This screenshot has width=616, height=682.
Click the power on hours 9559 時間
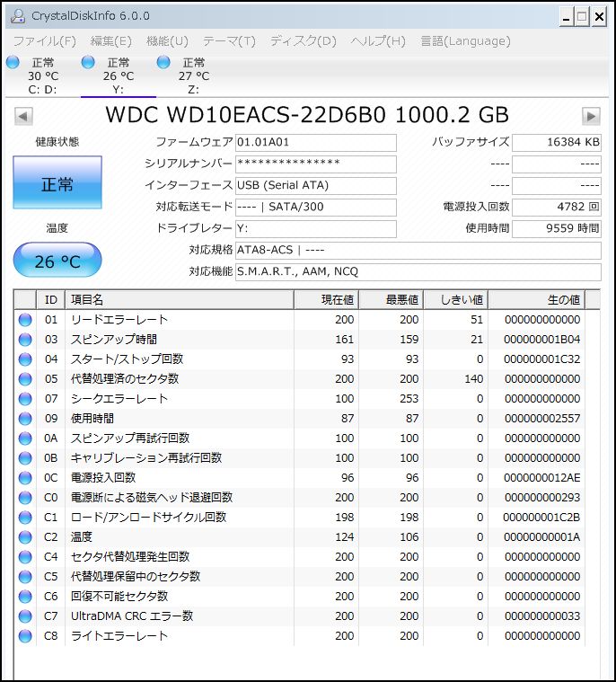tap(557, 229)
